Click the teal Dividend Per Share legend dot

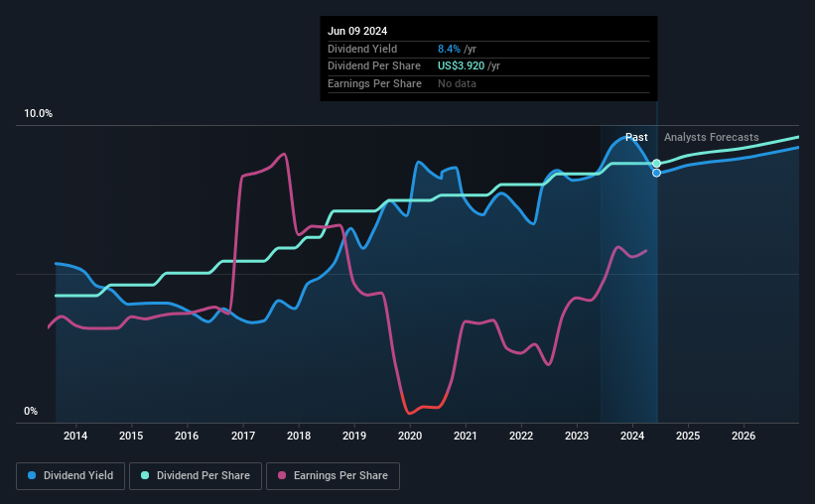coord(145,475)
